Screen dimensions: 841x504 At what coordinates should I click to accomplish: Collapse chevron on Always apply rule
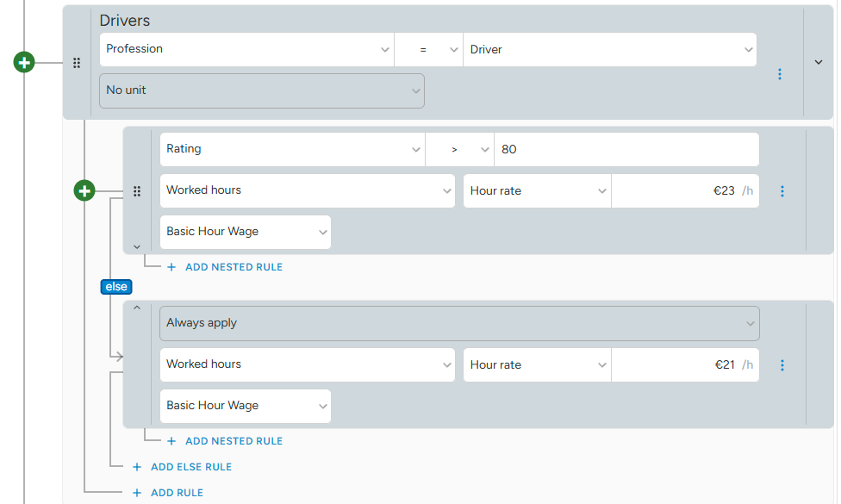137,308
